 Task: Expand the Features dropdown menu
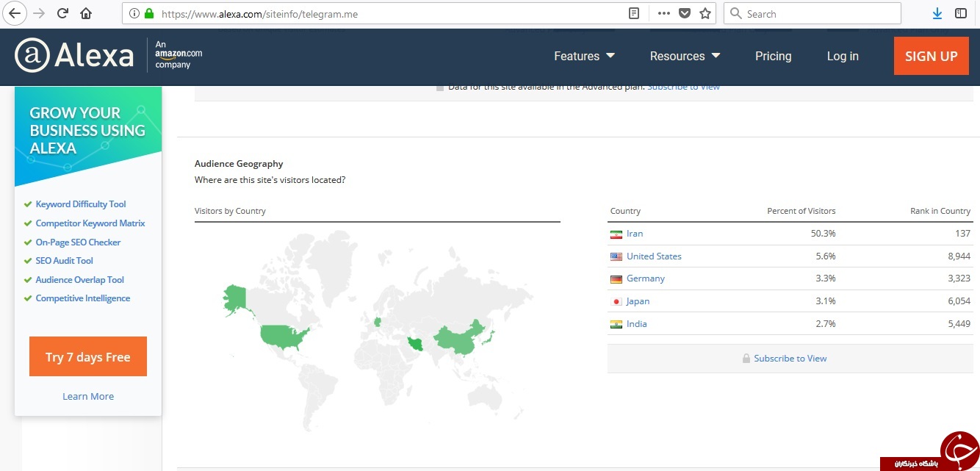point(584,56)
